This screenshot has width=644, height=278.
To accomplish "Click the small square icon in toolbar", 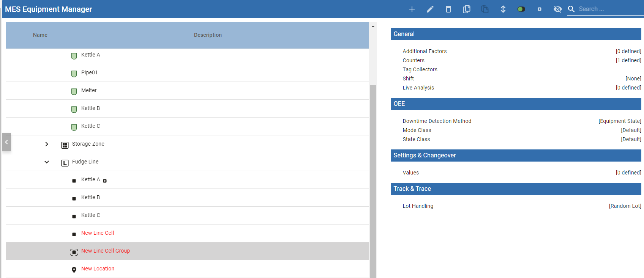I will (x=539, y=9).
